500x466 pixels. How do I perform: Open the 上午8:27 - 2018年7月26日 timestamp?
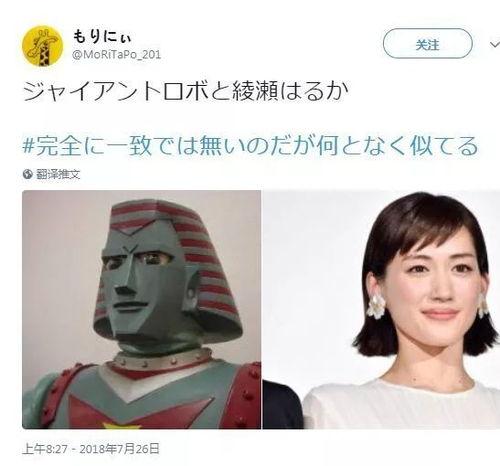point(91,449)
